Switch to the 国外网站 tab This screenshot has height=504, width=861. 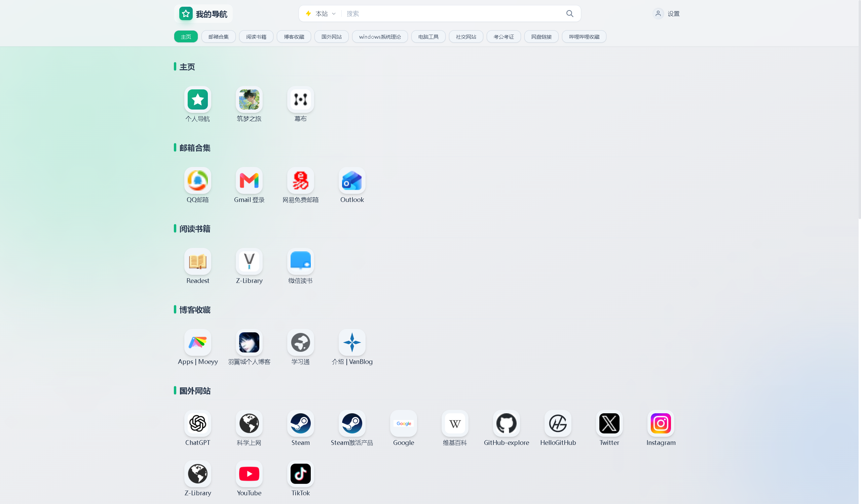tap(331, 37)
